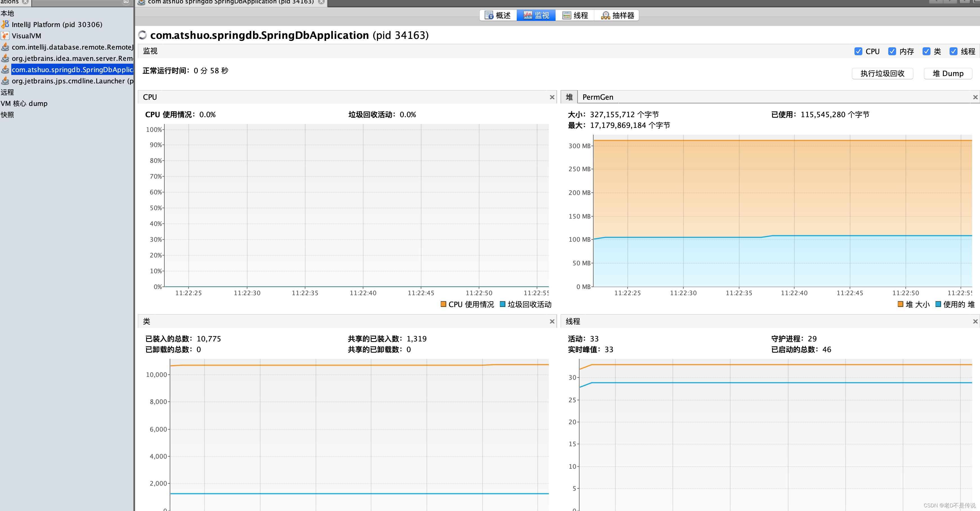Open the 抽样器 tab
Screen dimensions: 980x511
pos(617,15)
